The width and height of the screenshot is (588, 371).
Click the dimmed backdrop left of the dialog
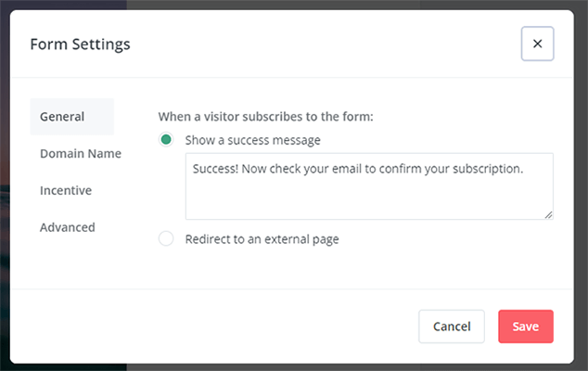click(x=5, y=185)
